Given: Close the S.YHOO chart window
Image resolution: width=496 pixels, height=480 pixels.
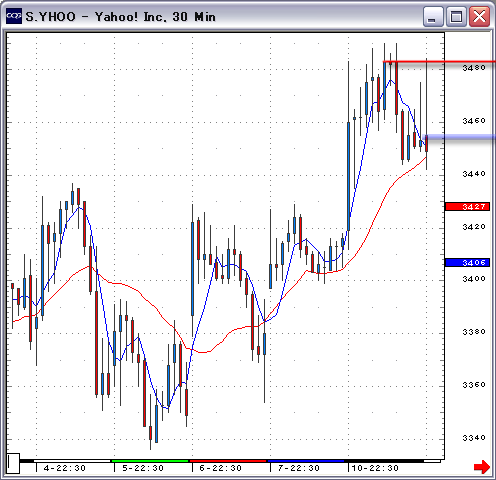Looking at the screenshot, I should [x=479, y=16].
